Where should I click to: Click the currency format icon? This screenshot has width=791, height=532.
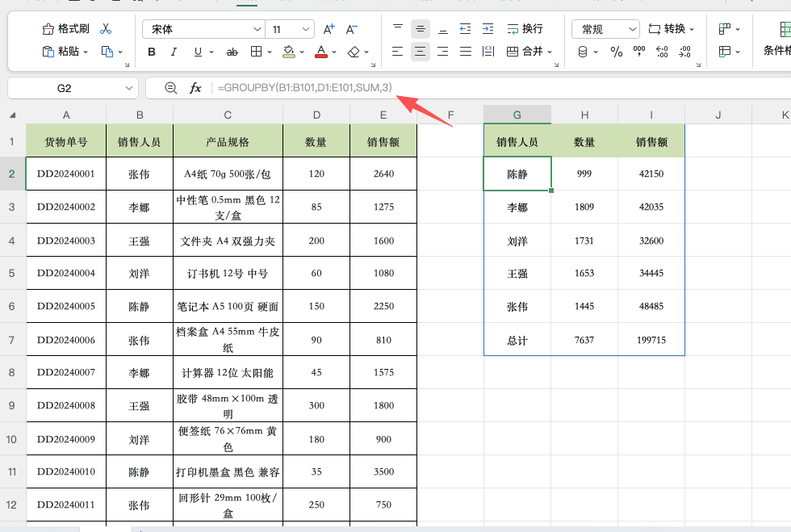(583, 52)
